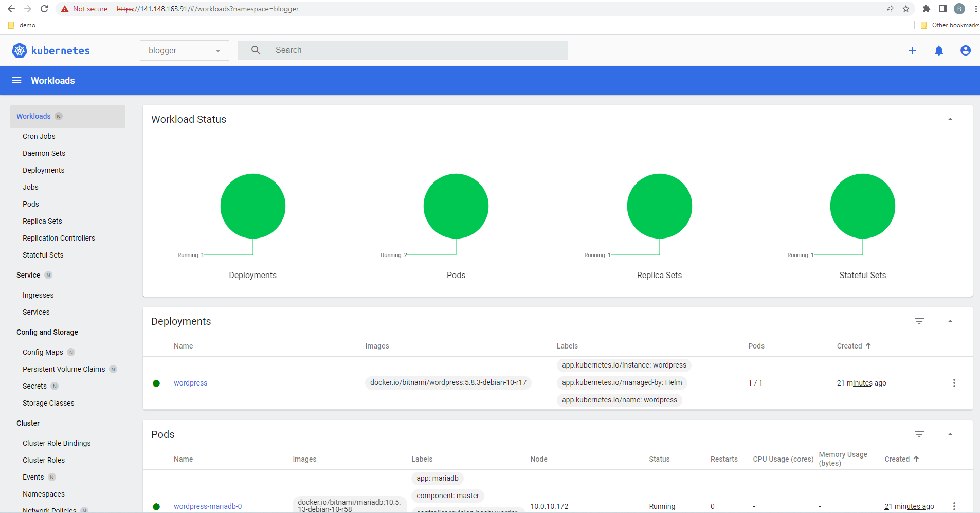
Task: Filter the Pods list
Action: tap(919, 434)
